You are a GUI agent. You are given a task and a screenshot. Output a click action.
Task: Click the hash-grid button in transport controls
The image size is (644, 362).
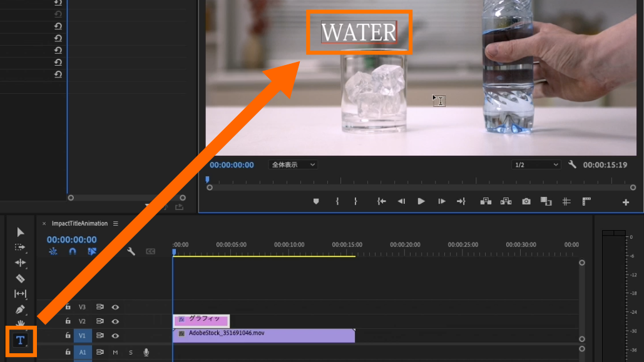[x=566, y=201]
